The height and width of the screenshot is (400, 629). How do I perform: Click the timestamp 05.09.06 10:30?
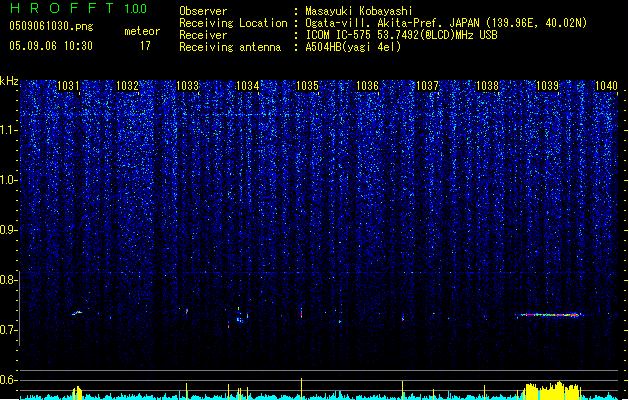[51, 46]
